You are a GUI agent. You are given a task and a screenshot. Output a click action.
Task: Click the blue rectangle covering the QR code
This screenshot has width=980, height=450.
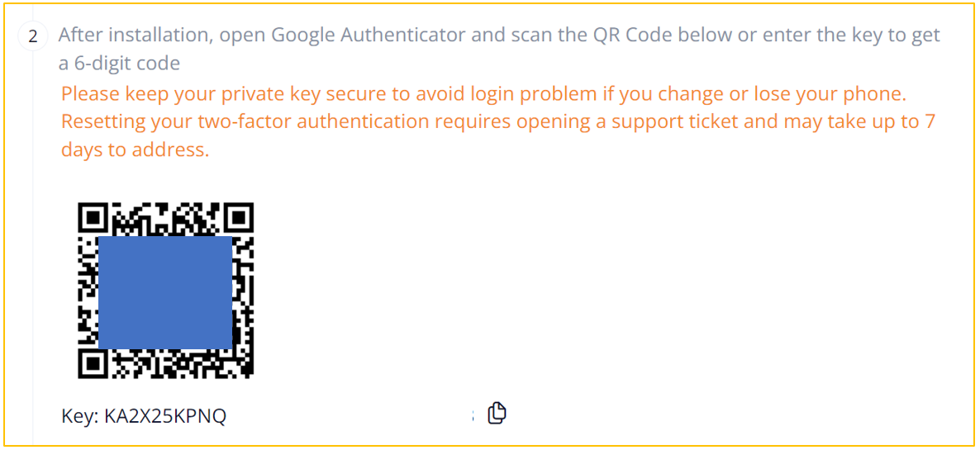[x=165, y=292]
